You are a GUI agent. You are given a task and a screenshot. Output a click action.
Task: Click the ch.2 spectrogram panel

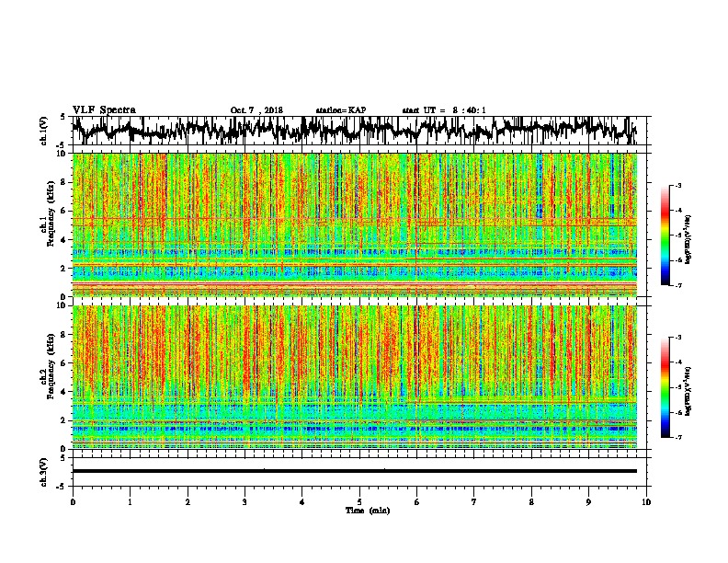pos(355,377)
